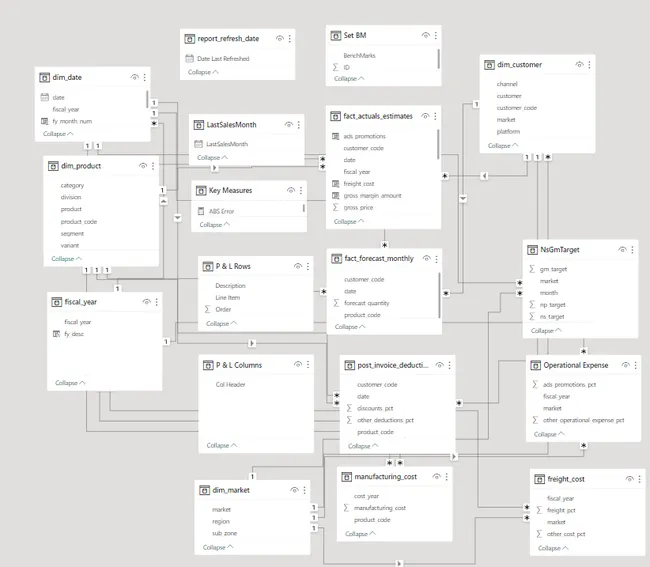Screen dimensions: 650x567
Task: Open more options for Set BM table
Action: [x=436, y=36]
